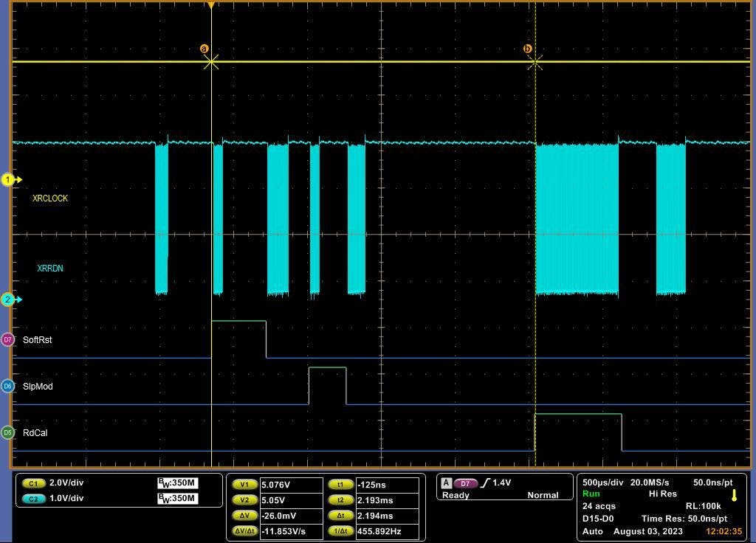Open the C2 bandwidth 350M setting

177,498
